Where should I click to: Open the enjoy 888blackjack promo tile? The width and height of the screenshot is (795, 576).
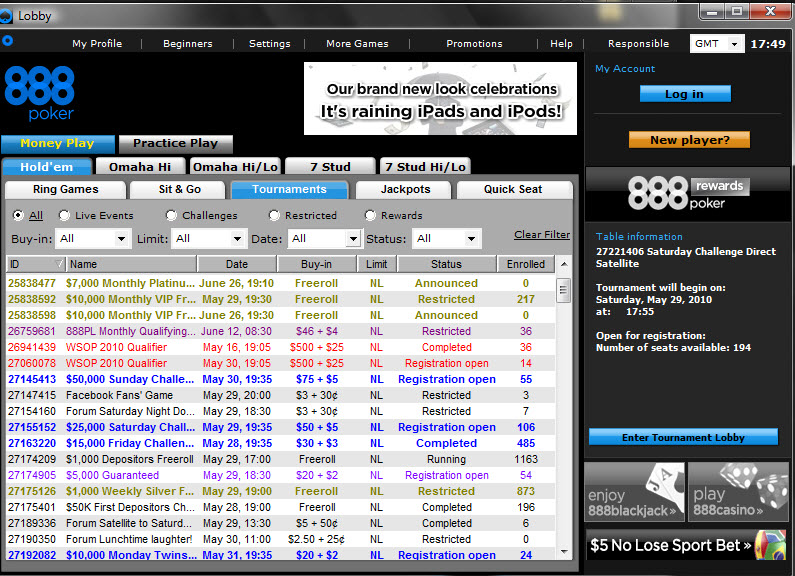pyautogui.click(x=634, y=491)
